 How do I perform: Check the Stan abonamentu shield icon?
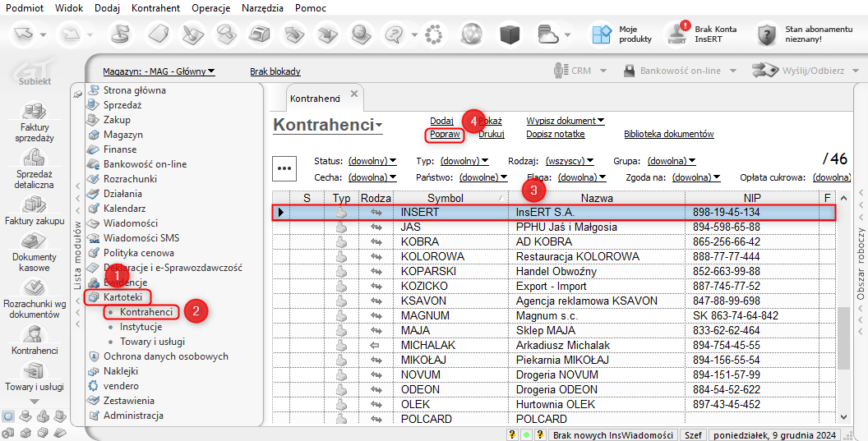[x=767, y=34]
